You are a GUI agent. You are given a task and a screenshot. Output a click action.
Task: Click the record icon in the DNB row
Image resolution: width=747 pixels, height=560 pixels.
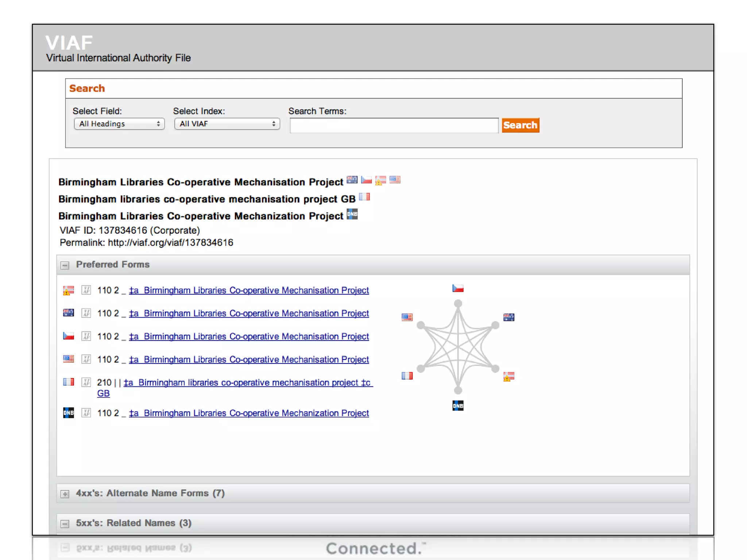[86, 413]
